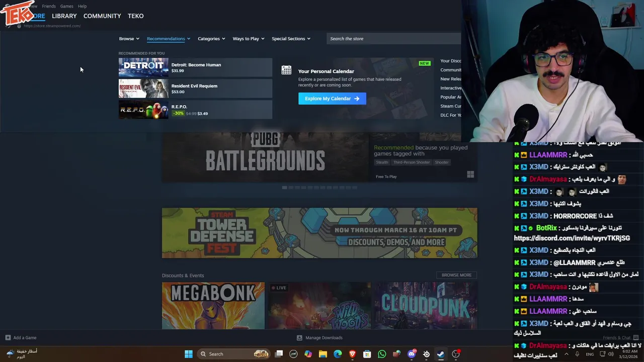Expand the Ways to Play dropdown
The height and width of the screenshot is (362, 644).
coord(249,39)
